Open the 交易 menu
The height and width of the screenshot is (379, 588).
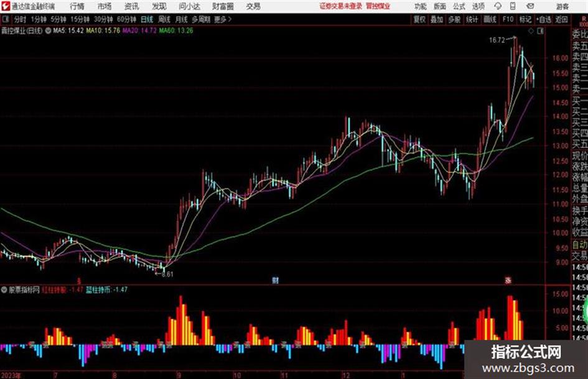pyautogui.click(x=253, y=6)
